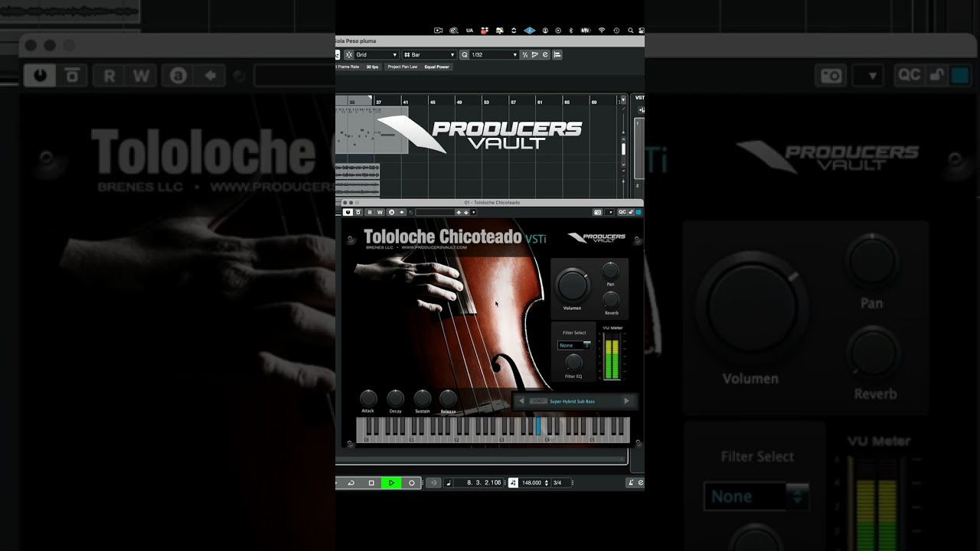Click the 3/4 time signature field
The height and width of the screenshot is (551, 980).
(x=557, y=483)
